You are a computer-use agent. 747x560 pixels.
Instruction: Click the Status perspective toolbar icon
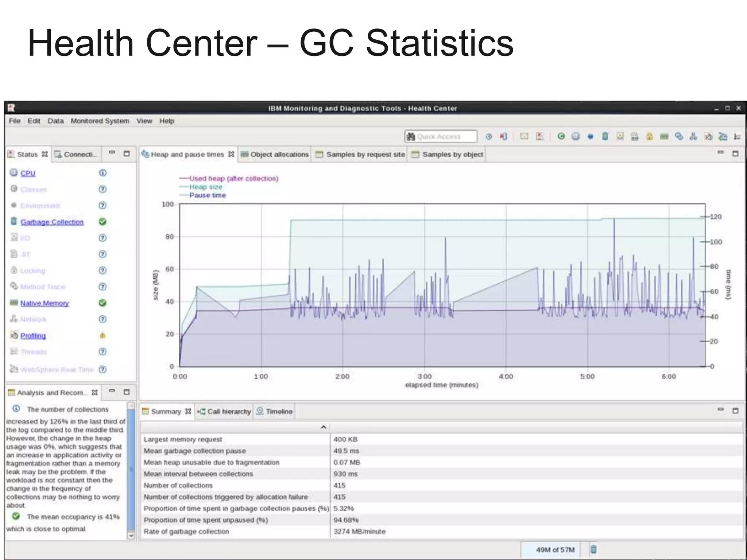point(540,136)
